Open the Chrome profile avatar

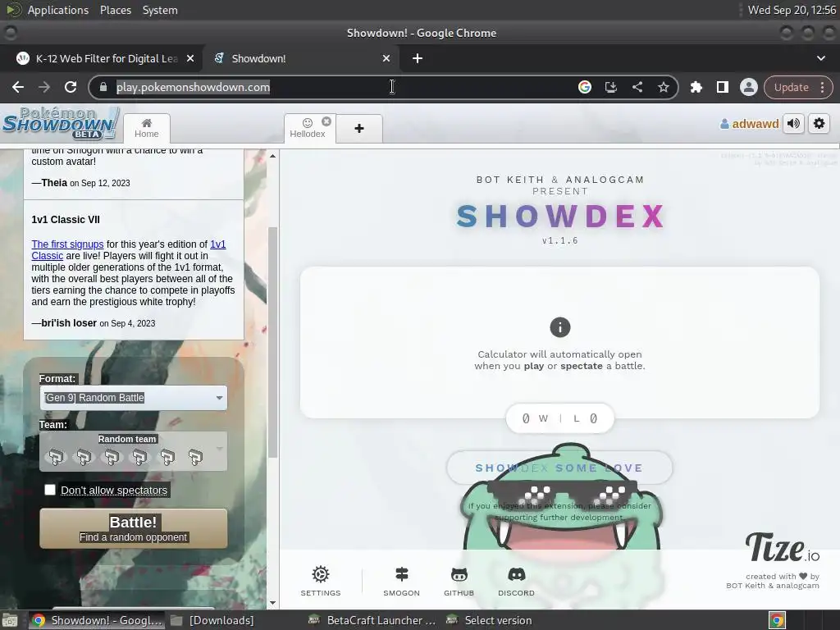pos(748,87)
